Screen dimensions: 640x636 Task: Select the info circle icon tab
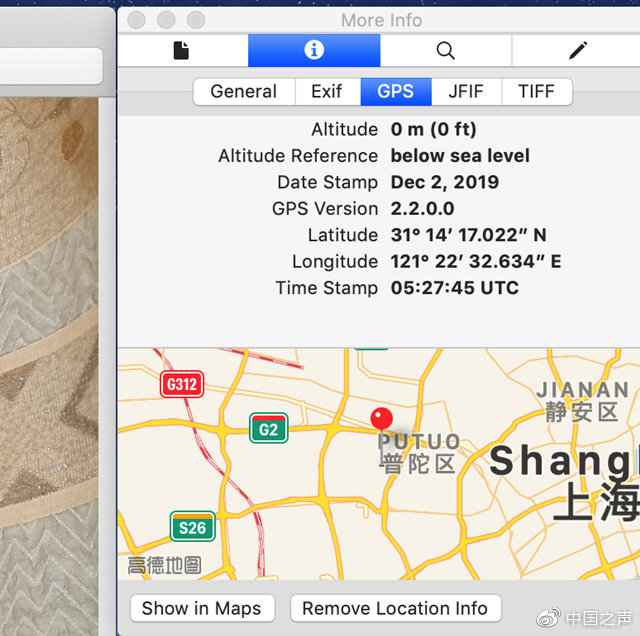coord(314,50)
